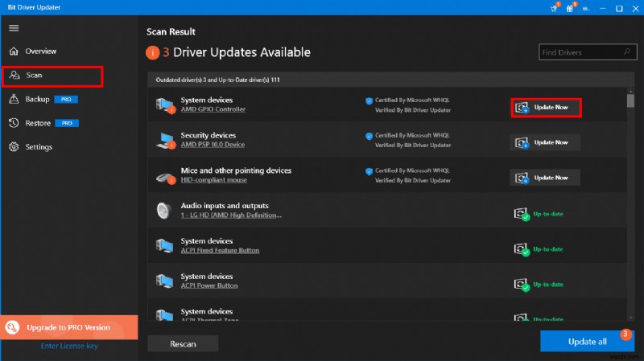Viewport: 644px width, 361px height.
Task: Click the Update all button
Action: [587, 342]
